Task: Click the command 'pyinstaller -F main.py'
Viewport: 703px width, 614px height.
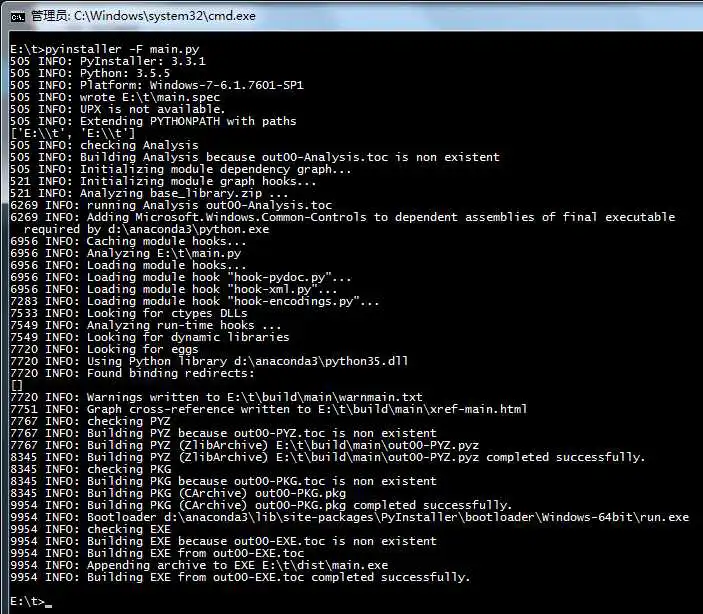Action: 122,49
